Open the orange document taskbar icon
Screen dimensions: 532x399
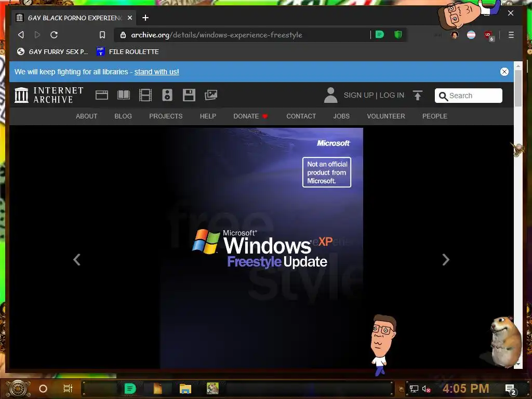pos(158,389)
